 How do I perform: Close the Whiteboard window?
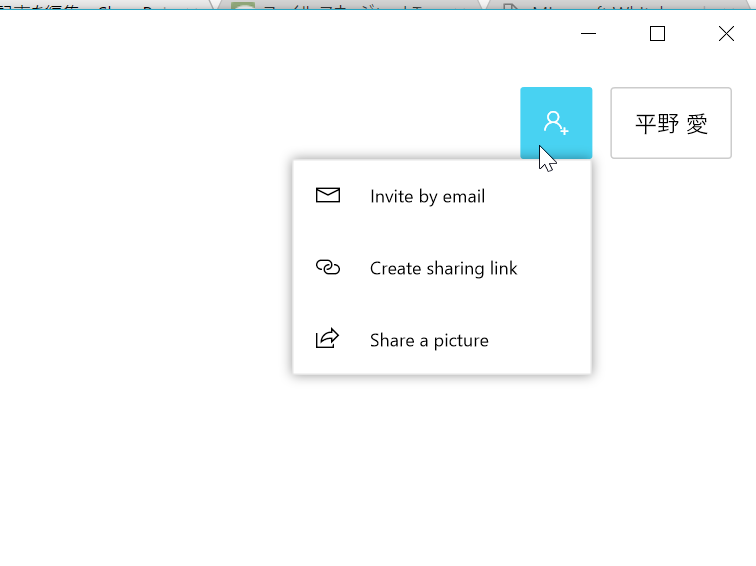click(x=726, y=34)
